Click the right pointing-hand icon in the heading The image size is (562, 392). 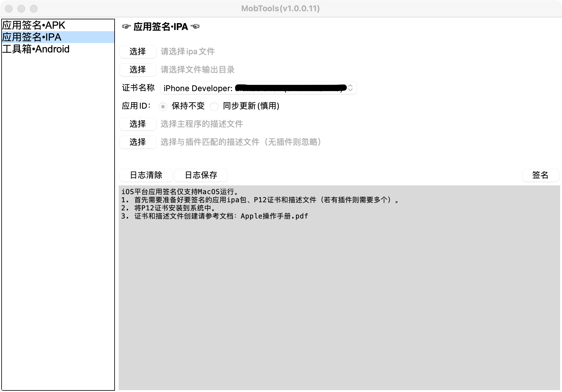195,27
